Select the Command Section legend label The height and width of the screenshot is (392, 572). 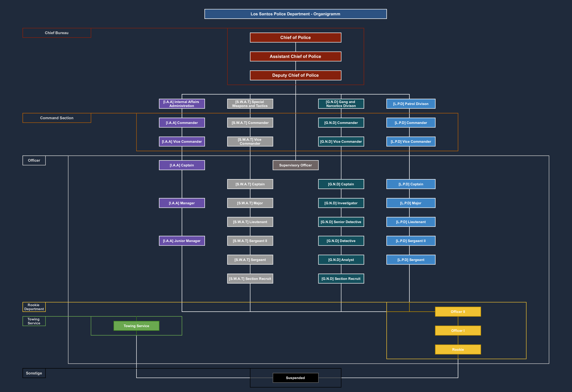[x=57, y=118]
